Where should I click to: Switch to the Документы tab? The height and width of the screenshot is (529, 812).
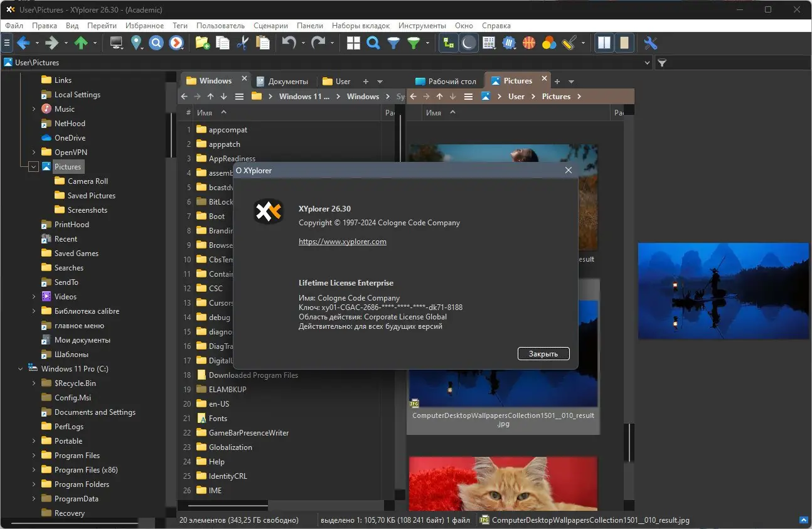coord(282,81)
